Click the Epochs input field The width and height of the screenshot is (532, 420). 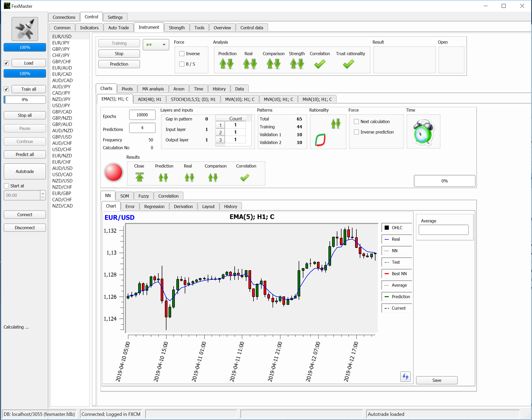(142, 115)
